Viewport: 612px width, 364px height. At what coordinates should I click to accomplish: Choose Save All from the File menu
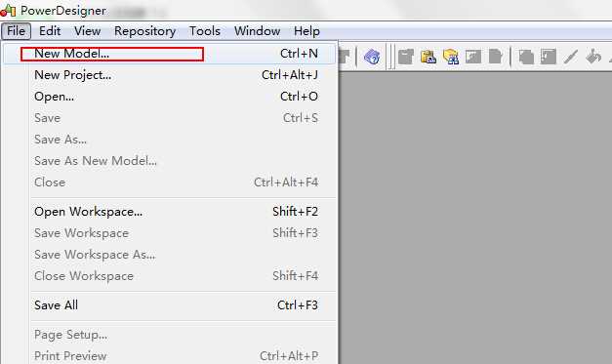170,305
